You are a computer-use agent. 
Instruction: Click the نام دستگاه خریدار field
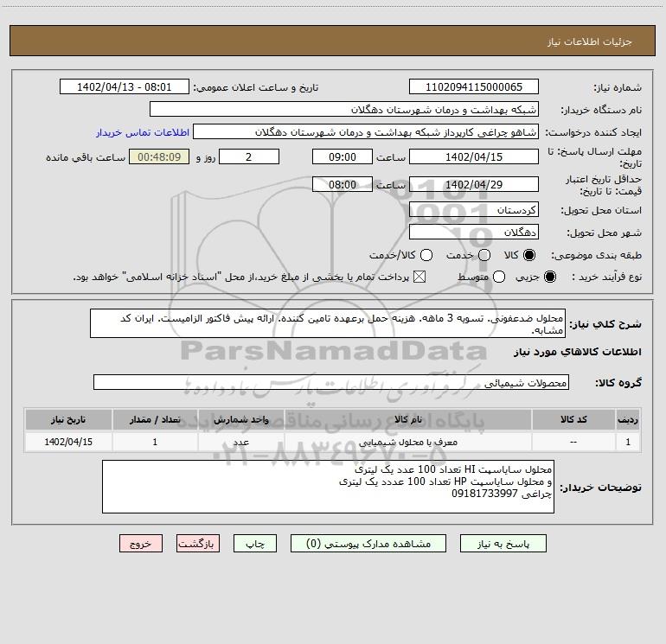(344, 110)
